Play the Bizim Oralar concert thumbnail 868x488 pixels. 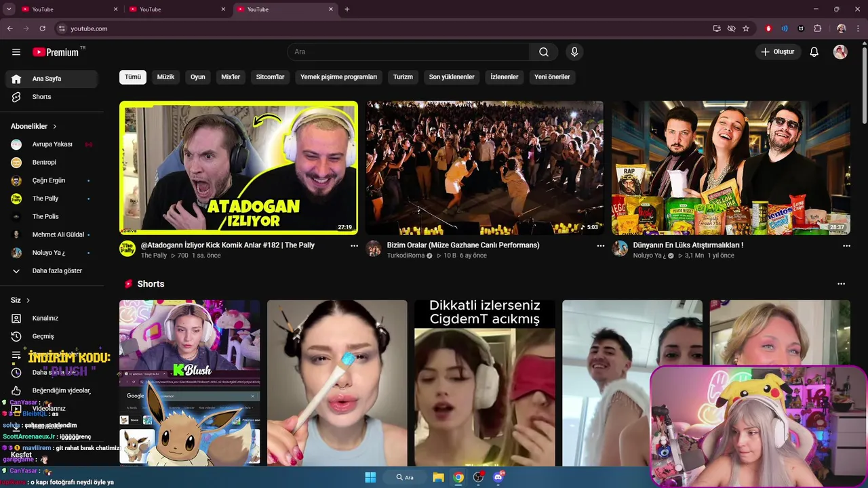pyautogui.click(x=484, y=168)
